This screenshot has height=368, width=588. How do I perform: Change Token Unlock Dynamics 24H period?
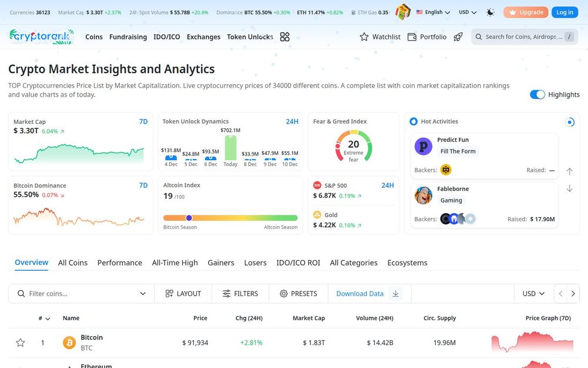coord(292,121)
